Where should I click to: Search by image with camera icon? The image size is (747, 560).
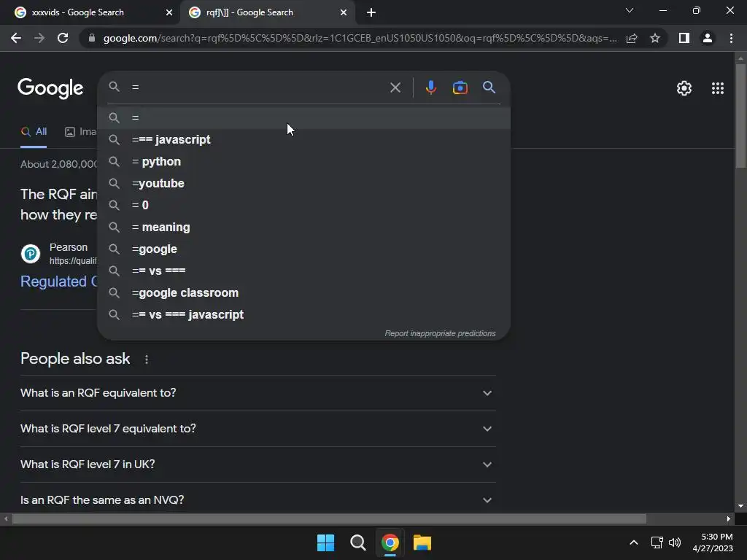pyautogui.click(x=460, y=87)
